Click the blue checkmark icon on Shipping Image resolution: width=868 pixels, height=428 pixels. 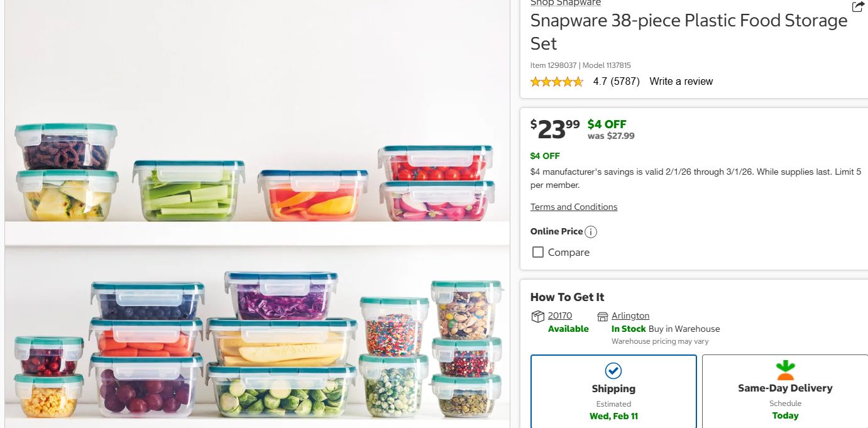pos(613,371)
